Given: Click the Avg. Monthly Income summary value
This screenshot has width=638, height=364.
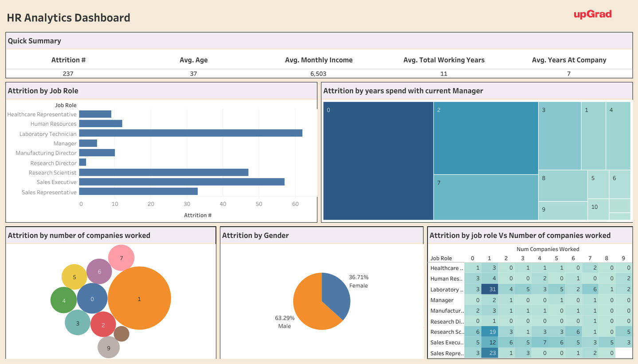Looking at the screenshot, I should (x=318, y=74).
